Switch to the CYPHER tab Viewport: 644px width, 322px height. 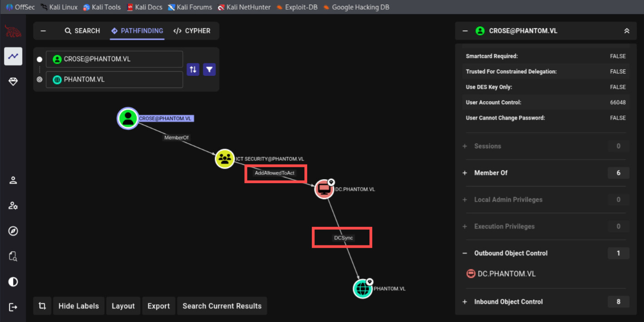[x=192, y=31]
